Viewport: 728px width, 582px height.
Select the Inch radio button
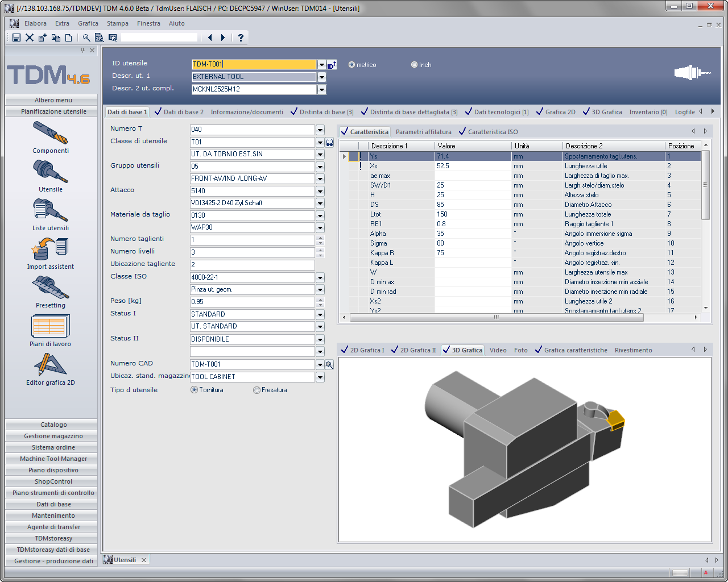coord(414,65)
